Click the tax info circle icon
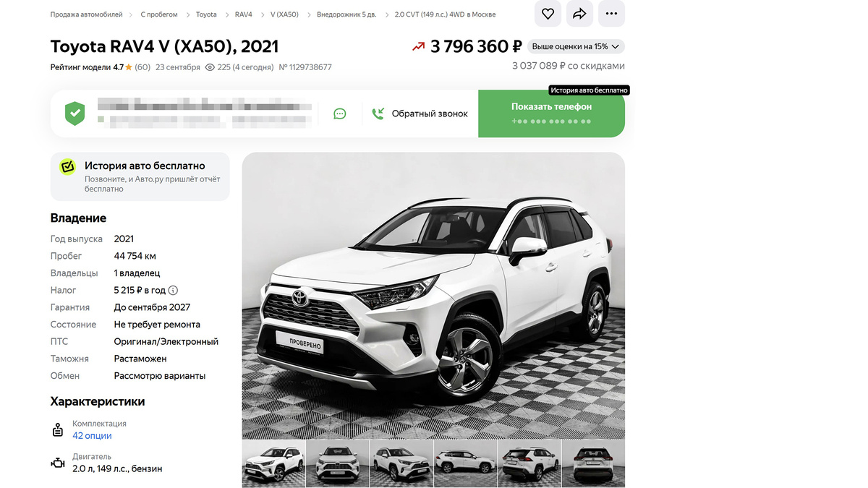 tap(173, 291)
